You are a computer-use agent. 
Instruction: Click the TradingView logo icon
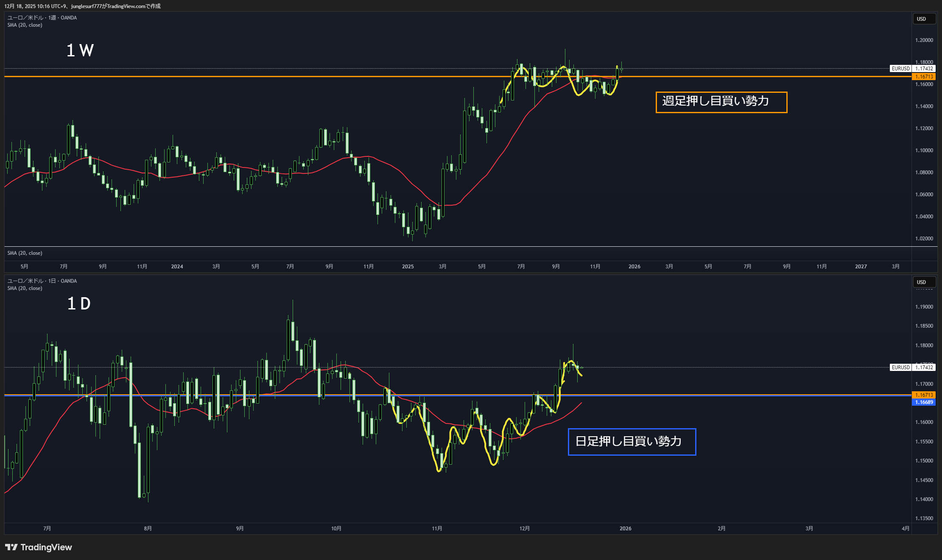(x=11, y=547)
